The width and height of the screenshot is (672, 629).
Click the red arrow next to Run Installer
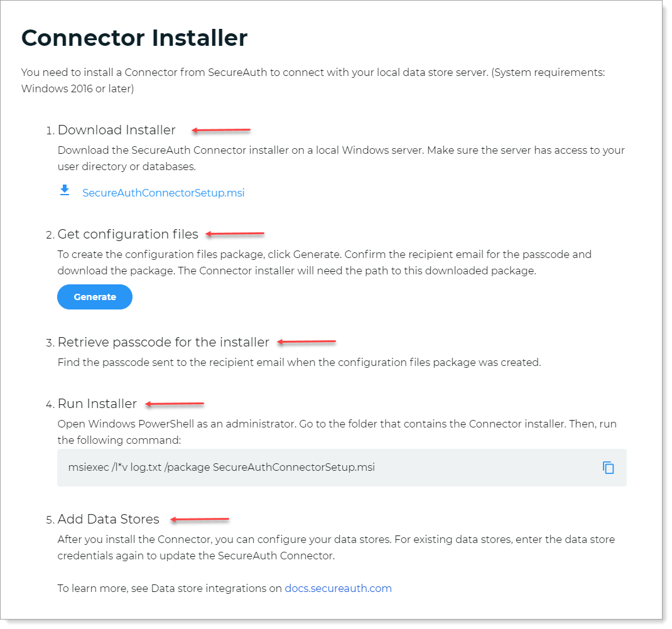tap(175, 403)
